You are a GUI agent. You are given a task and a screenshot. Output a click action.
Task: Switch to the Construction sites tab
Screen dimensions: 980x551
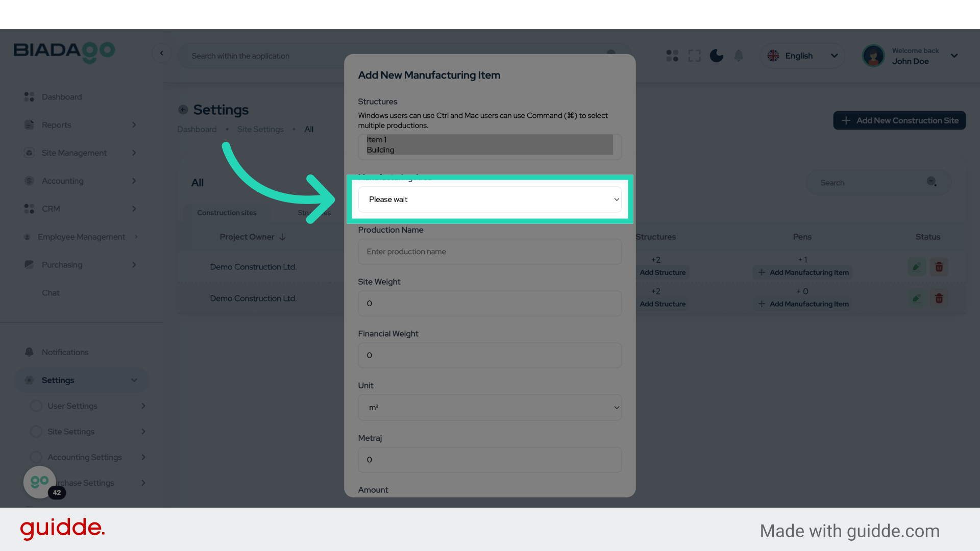tap(227, 213)
